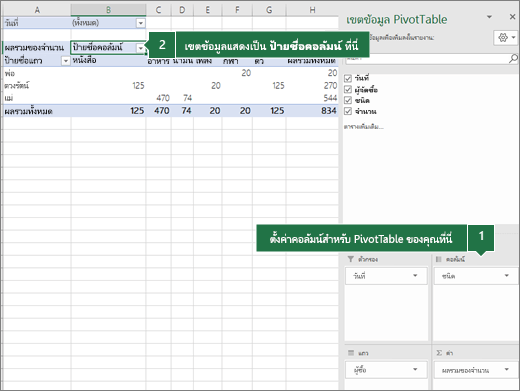Open ป้ายชื่อคอลัมน์ column labels dropdown

[141, 48]
